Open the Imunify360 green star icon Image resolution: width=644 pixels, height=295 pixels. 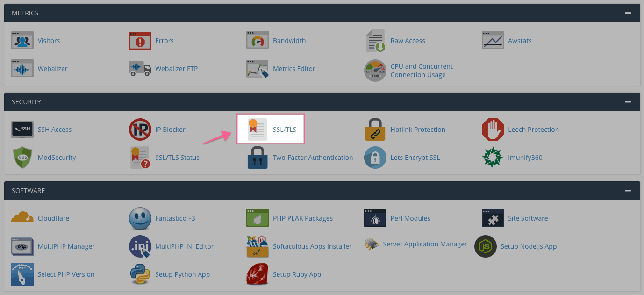click(x=493, y=158)
